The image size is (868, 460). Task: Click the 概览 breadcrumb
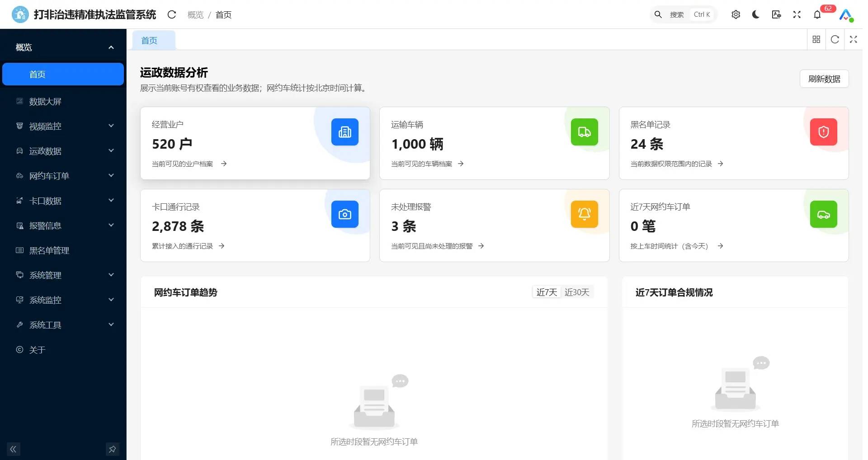pyautogui.click(x=195, y=15)
